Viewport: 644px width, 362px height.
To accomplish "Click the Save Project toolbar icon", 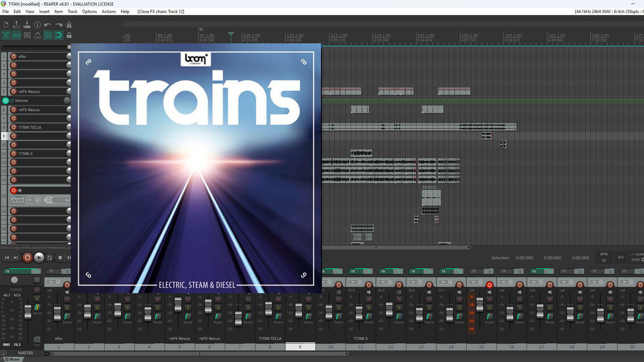I will click(x=27, y=25).
